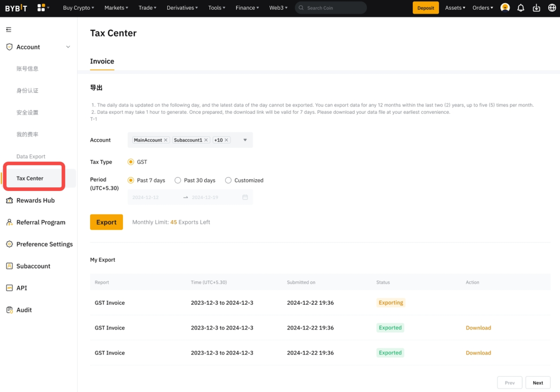The width and height of the screenshot is (560, 392).
Task: Select the Customized period option
Action: click(x=228, y=180)
